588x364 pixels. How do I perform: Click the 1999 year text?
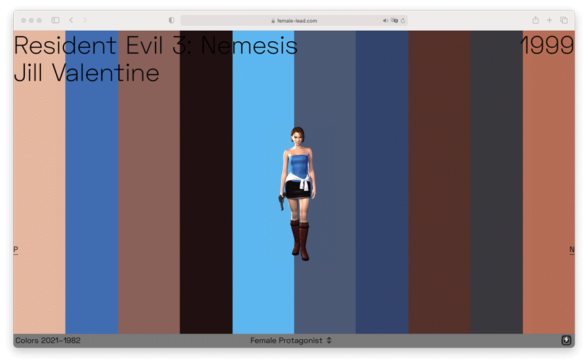[547, 45]
